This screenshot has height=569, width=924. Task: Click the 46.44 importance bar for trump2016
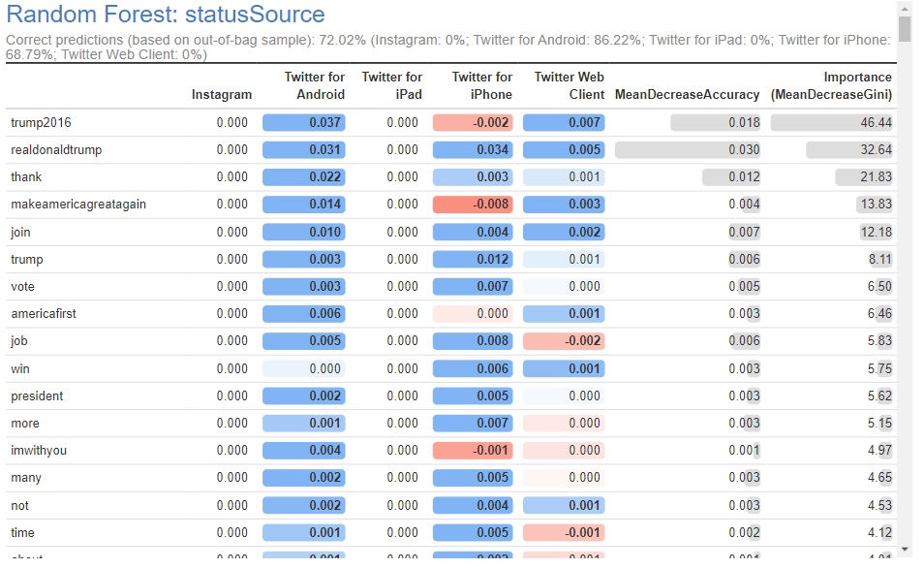coord(832,123)
